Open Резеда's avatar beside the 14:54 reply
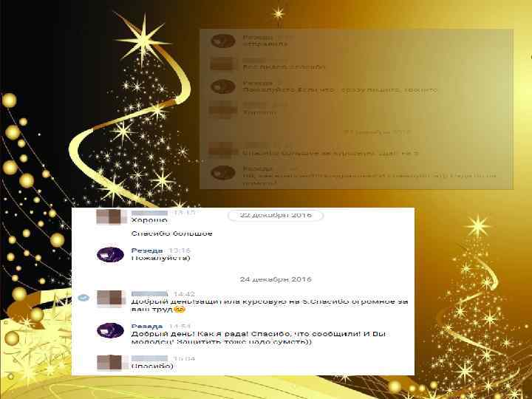Viewport: 532px width, 399px height. tap(110, 330)
